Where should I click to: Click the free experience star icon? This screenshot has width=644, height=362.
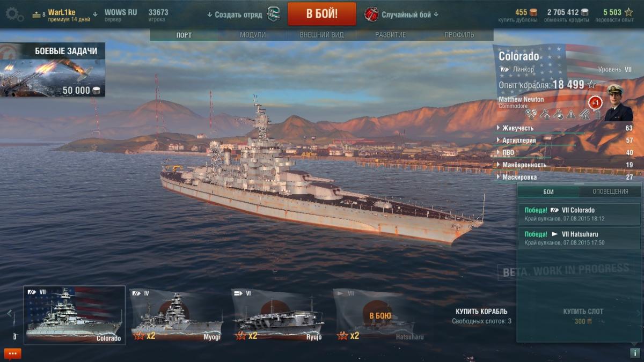click(628, 12)
